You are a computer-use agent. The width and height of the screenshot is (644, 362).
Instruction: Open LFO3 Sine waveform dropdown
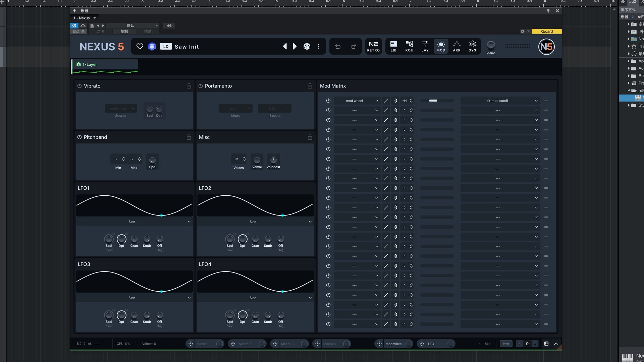click(134, 298)
